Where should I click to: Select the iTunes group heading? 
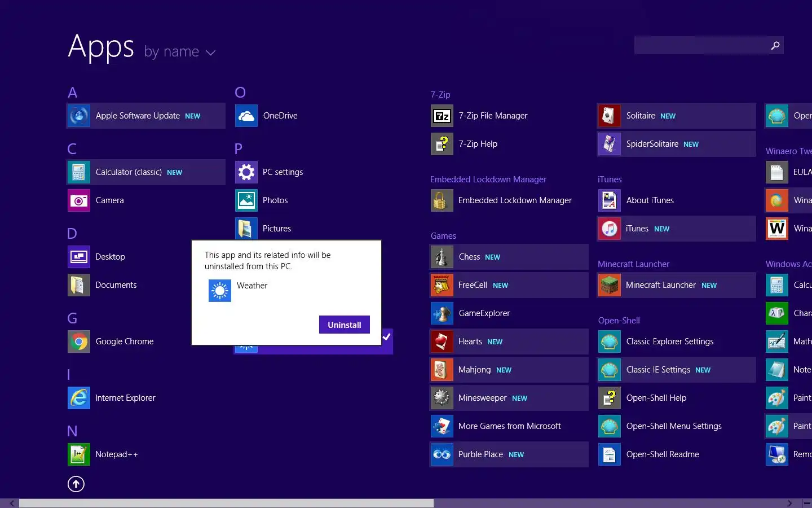coord(610,179)
